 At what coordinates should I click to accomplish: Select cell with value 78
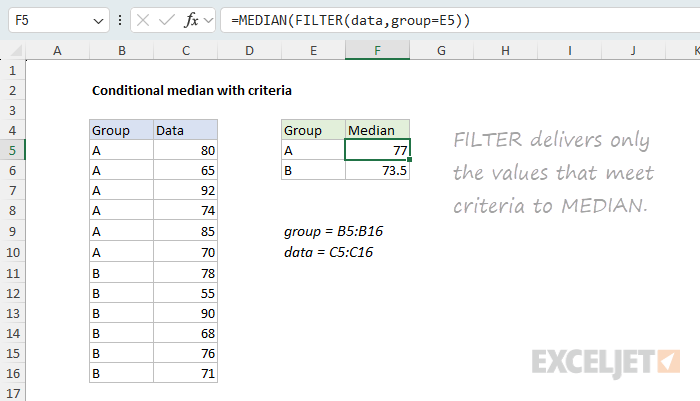185,273
